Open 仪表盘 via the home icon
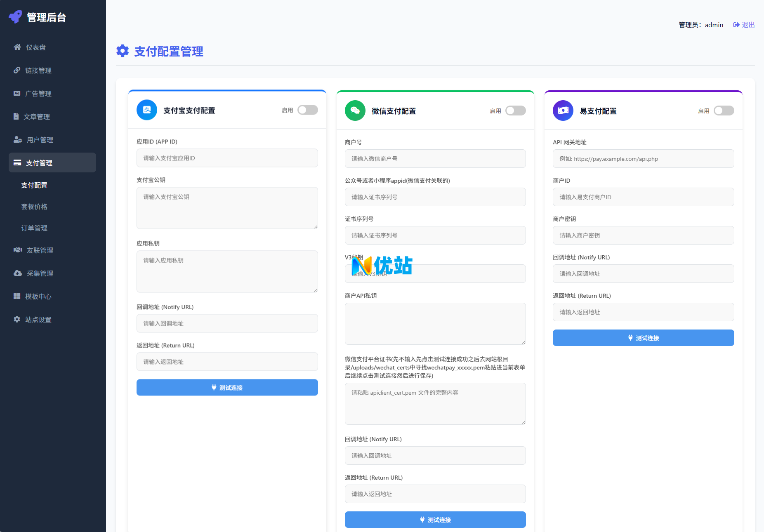Viewport: 764px width, 532px height. point(17,47)
